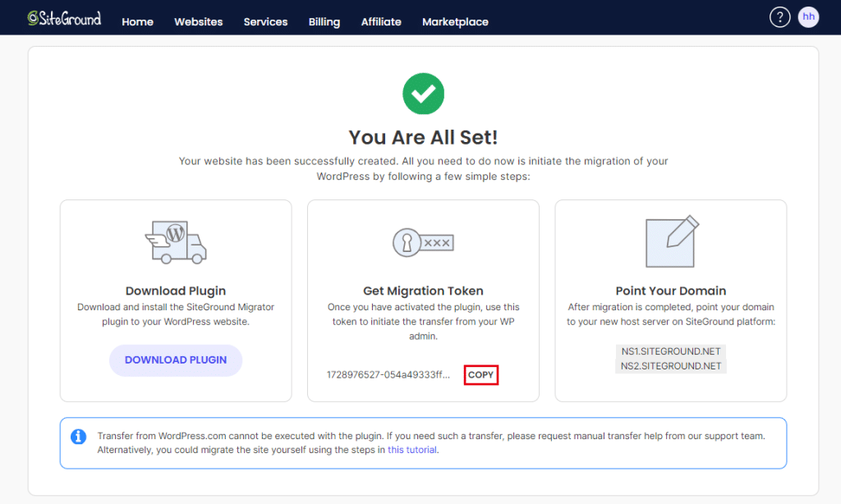Click the 'Get Migration Token' heading

423,291
